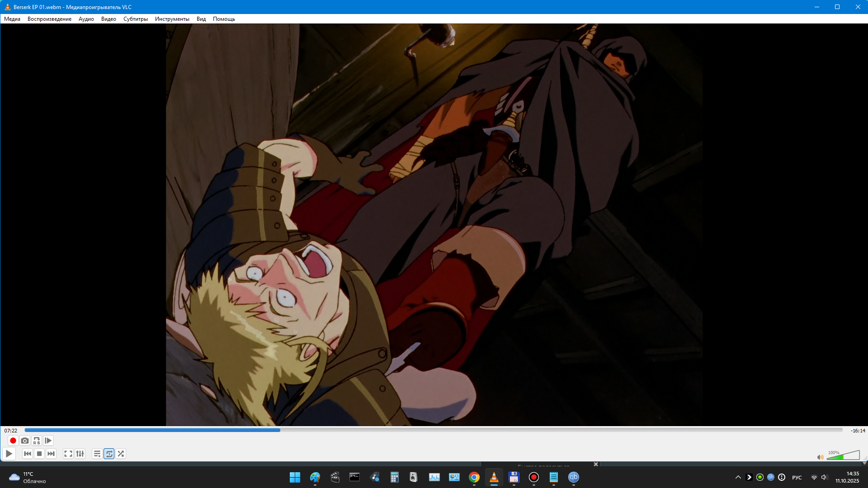Click the volume slider at 100%
Image resolution: width=868 pixels, height=488 pixels.
pos(844,456)
